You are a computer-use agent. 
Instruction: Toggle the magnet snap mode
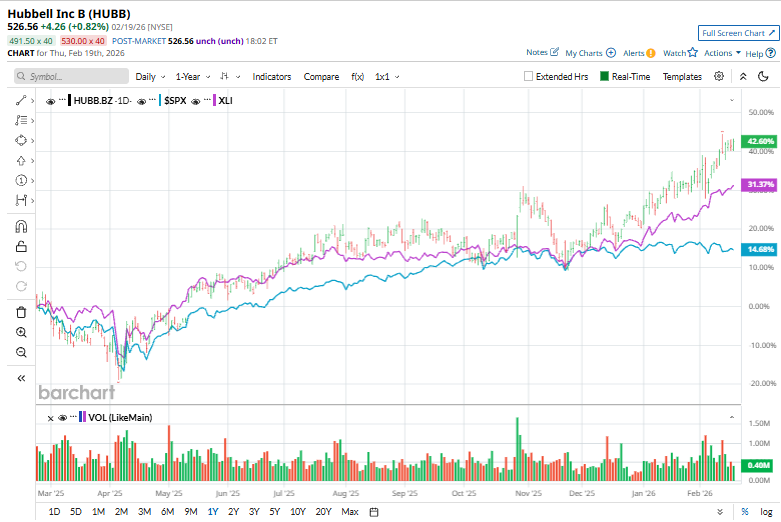click(x=21, y=227)
